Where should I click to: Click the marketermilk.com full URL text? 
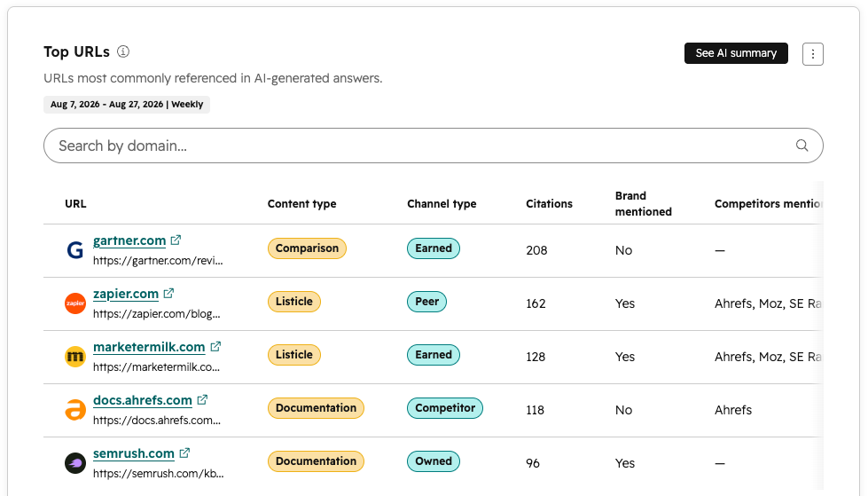[x=156, y=366]
